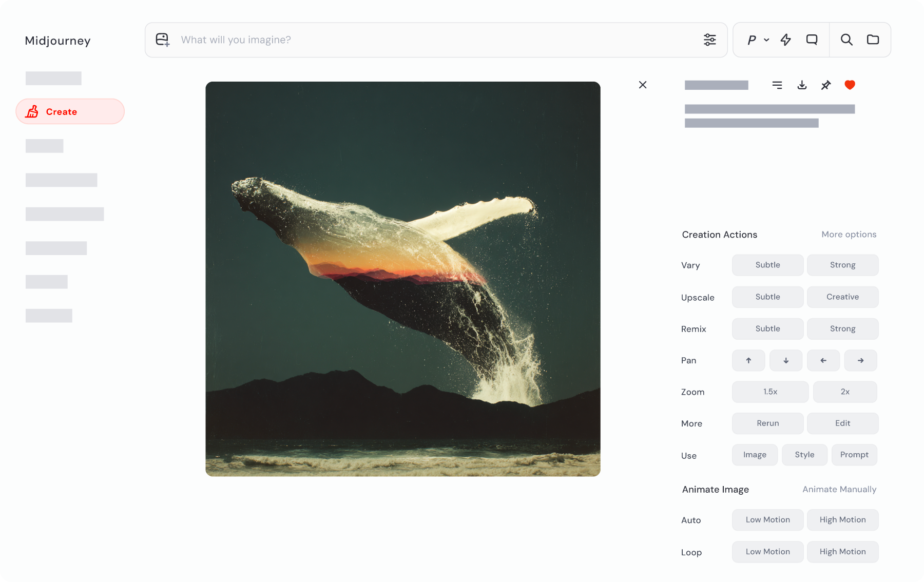Viewport: 924px width, 582px height.
Task: Click Remix Strong button
Action: pyautogui.click(x=842, y=328)
